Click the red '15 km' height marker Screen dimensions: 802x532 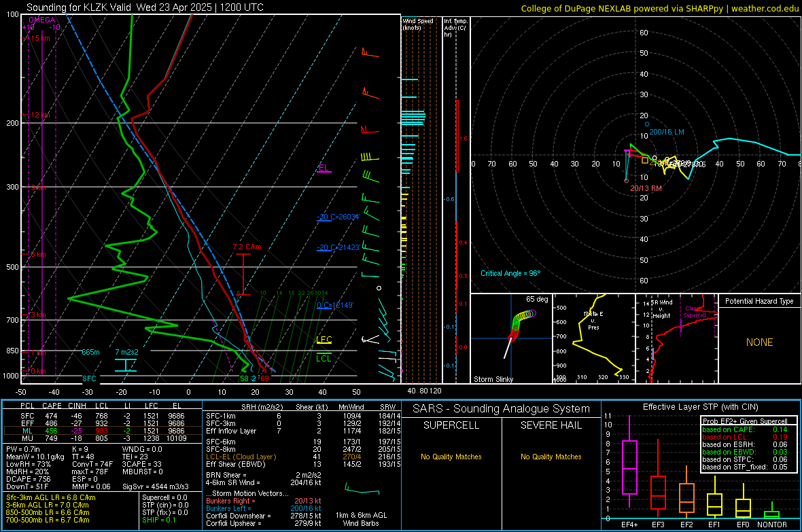pos(40,38)
